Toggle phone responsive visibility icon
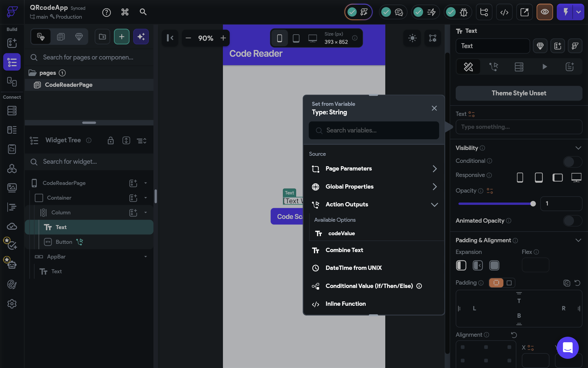 click(520, 177)
